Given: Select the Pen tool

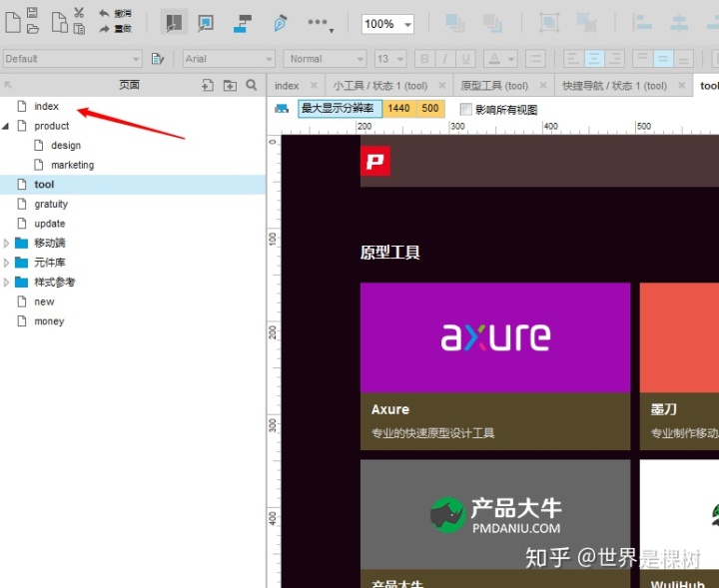Looking at the screenshot, I should [x=280, y=23].
